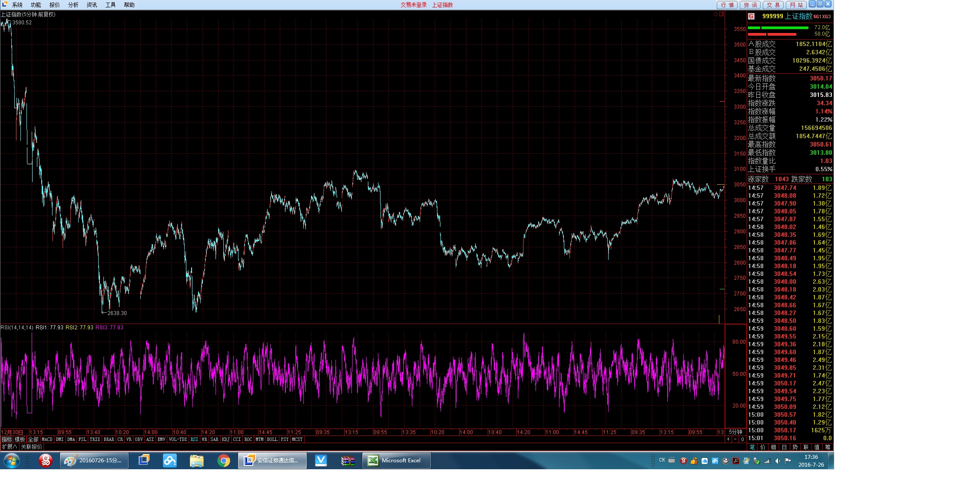Viewport: 980px width, 494px height.
Task: Open the 资讯 menu
Action: click(x=92, y=5)
